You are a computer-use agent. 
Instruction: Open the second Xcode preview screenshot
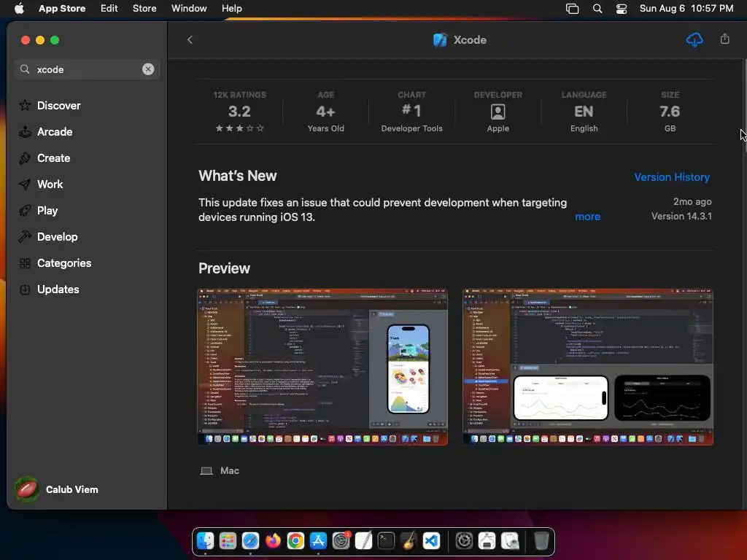(588, 367)
